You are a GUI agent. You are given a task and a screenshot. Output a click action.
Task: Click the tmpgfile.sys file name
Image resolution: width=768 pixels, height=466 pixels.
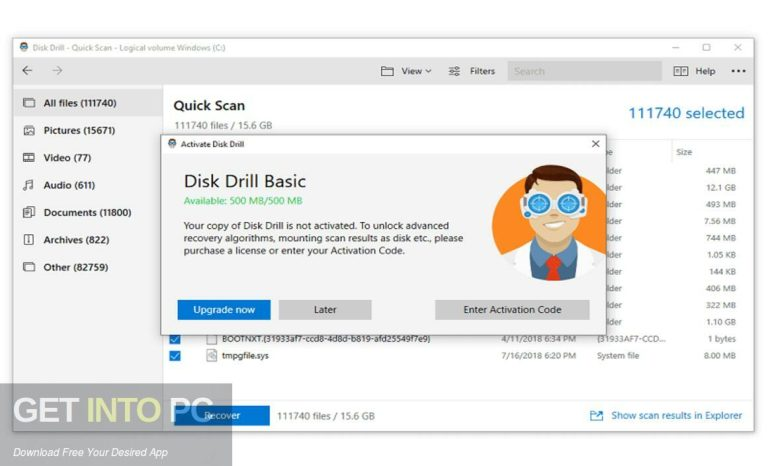[x=245, y=356]
